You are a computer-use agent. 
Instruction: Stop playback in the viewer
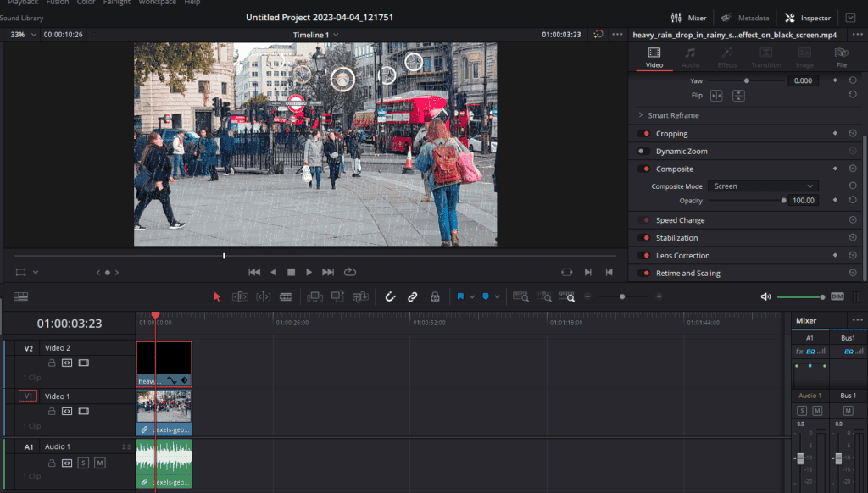[292, 272]
